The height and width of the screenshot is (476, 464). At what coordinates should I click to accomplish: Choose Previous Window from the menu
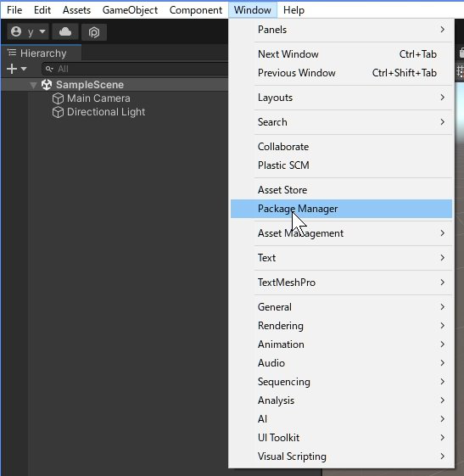[341, 73]
